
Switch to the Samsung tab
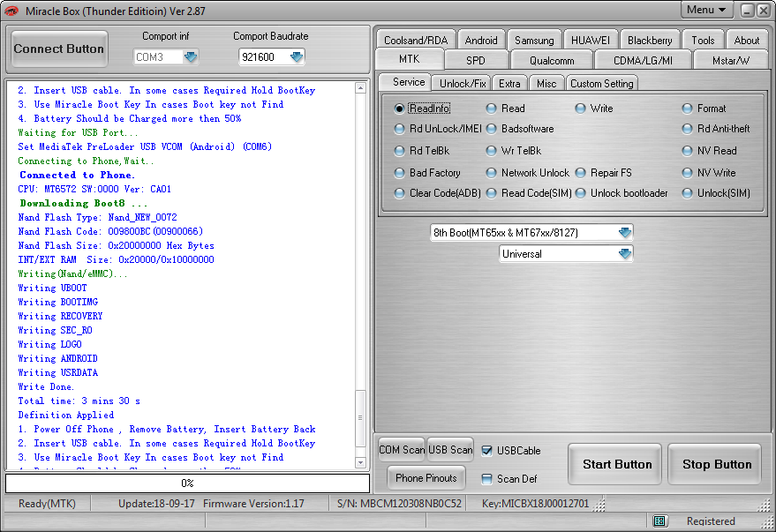coord(534,40)
